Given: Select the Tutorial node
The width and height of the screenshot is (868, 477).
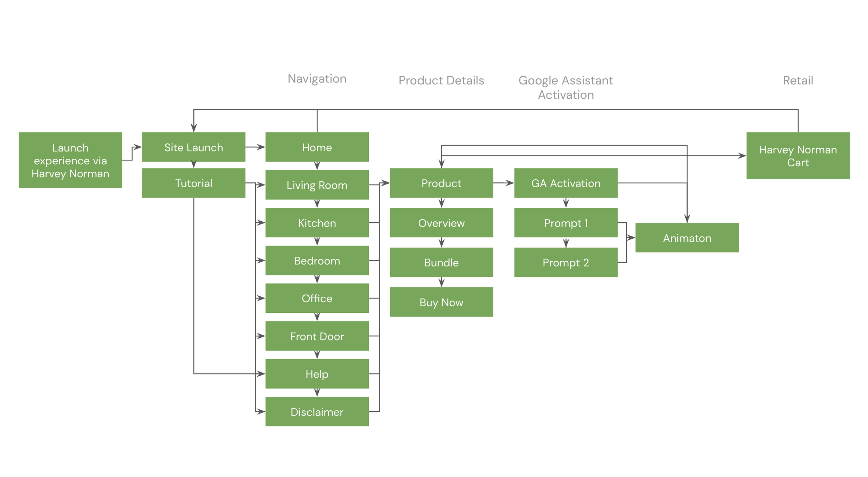Looking at the screenshot, I should pyautogui.click(x=193, y=183).
